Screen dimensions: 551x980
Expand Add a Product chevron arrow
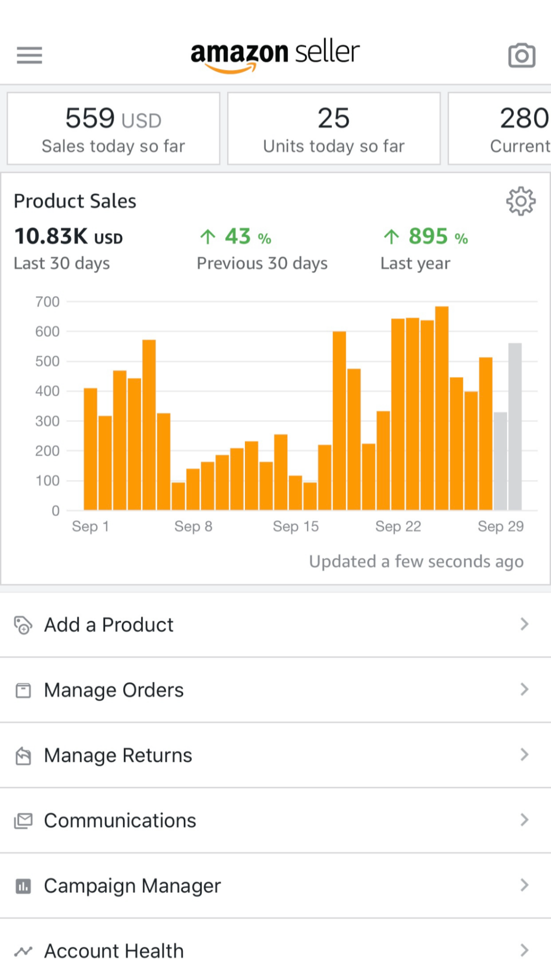pyautogui.click(x=524, y=624)
